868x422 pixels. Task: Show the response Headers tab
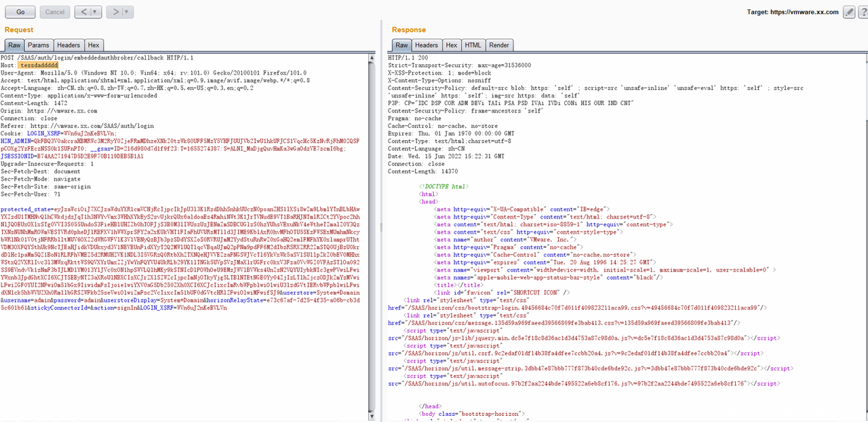(x=426, y=45)
